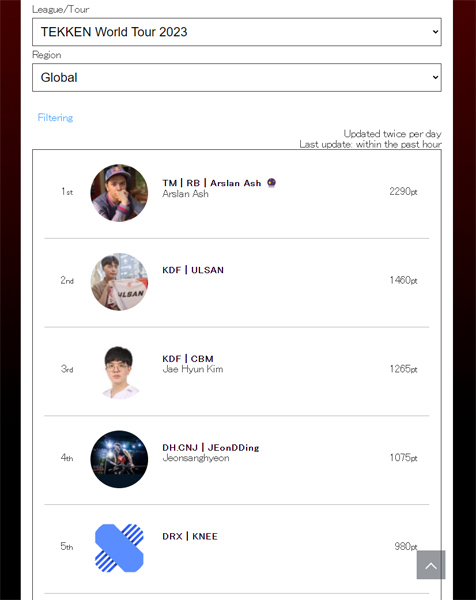The image size is (476, 600).
Task: Click Arslan Ash's profile photo
Action: 119,193
